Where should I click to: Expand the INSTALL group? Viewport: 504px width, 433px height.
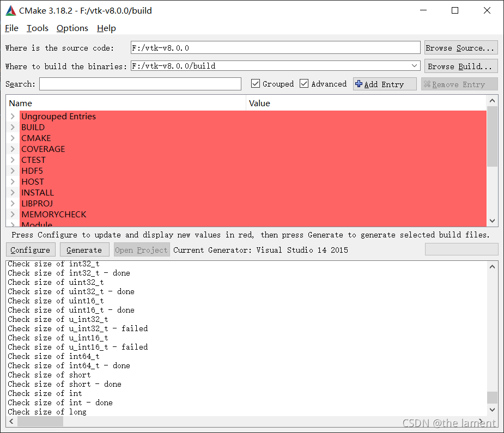pos(13,193)
